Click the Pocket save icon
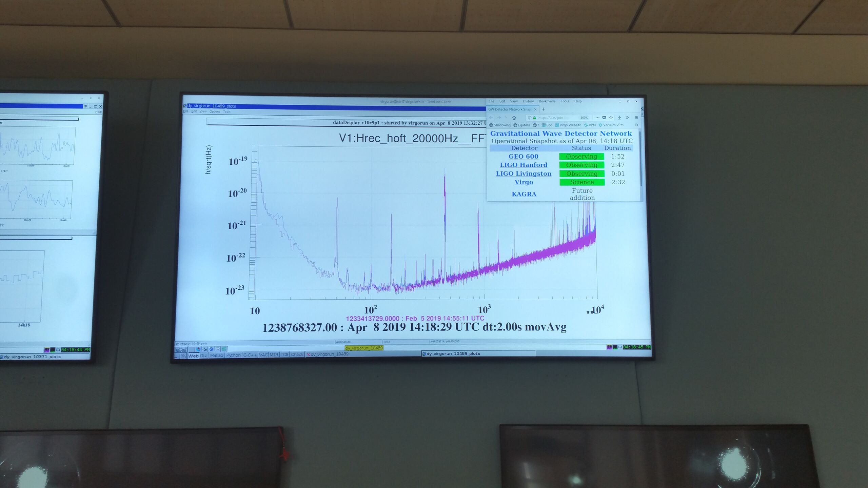 [x=604, y=118]
